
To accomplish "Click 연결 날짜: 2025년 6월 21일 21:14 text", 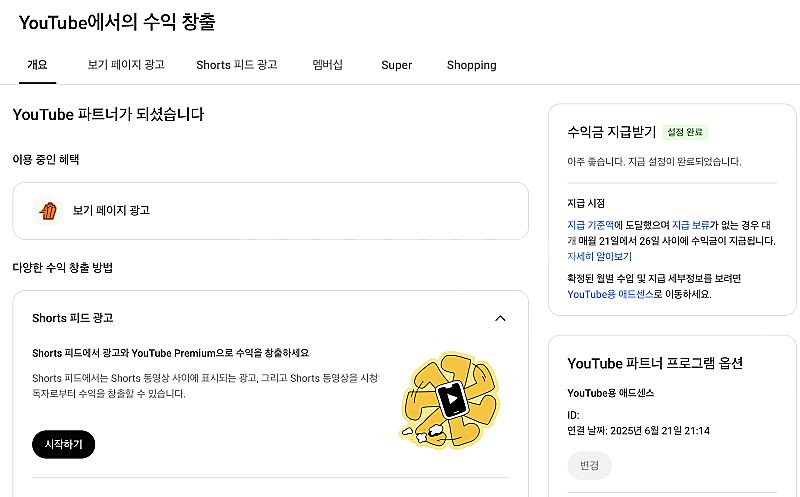I will click(x=638, y=431).
